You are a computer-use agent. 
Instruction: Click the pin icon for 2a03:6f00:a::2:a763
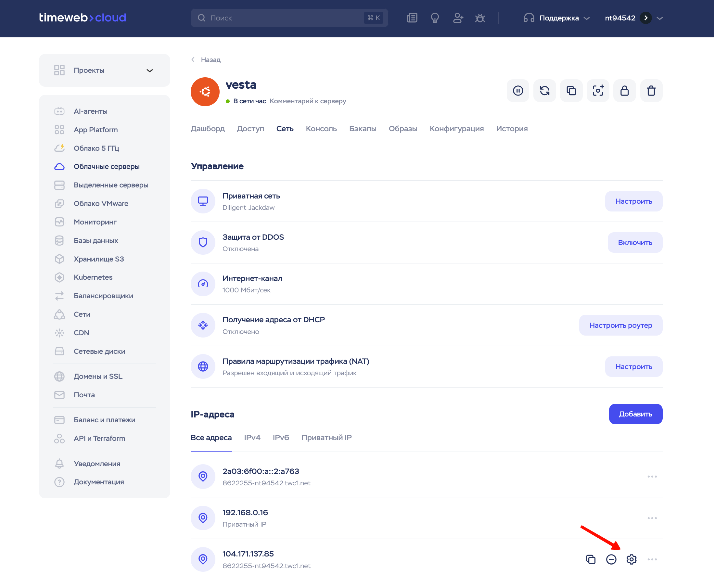pyautogui.click(x=203, y=477)
